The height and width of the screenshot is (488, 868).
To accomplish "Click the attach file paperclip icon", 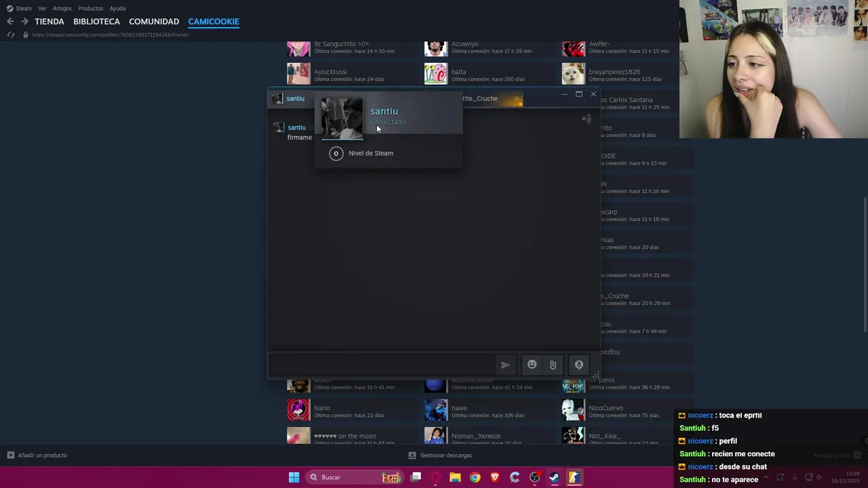I will (553, 365).
